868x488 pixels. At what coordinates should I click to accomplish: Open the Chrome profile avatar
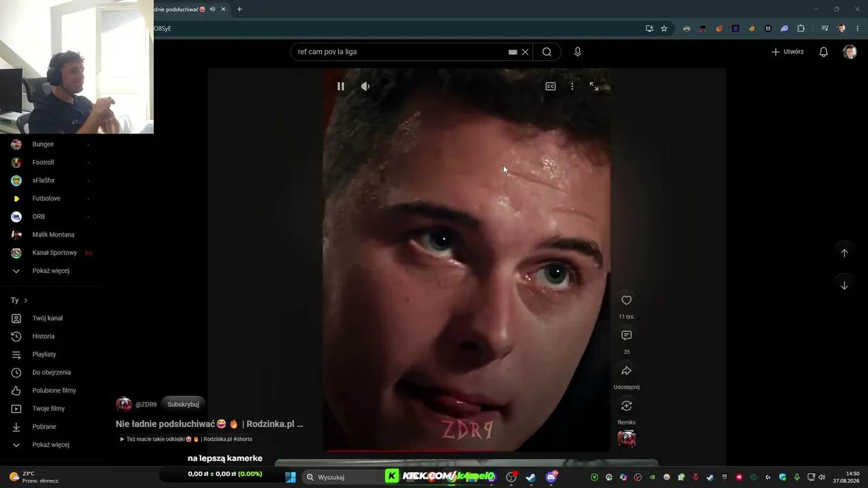pyautogui.click(x=842, y=28)
